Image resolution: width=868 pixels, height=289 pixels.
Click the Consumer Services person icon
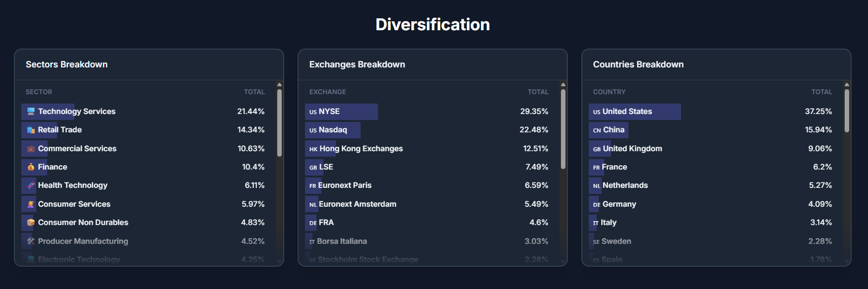(31, 204)
